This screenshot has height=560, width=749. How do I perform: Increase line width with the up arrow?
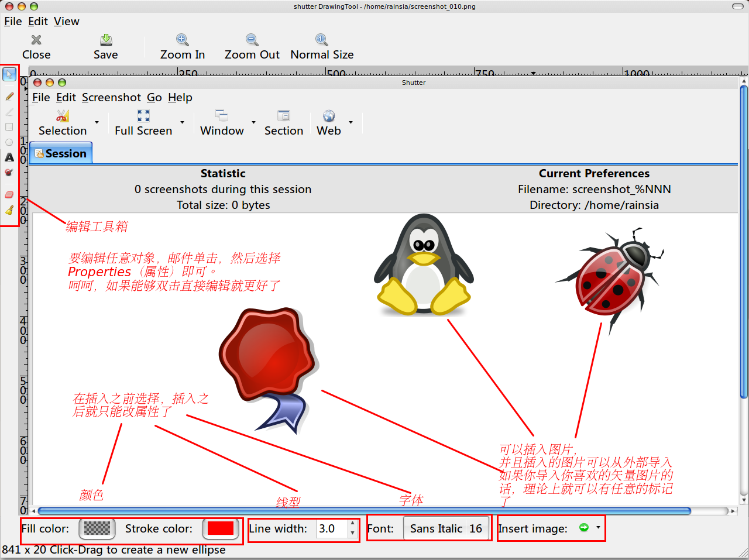point(352,524)
